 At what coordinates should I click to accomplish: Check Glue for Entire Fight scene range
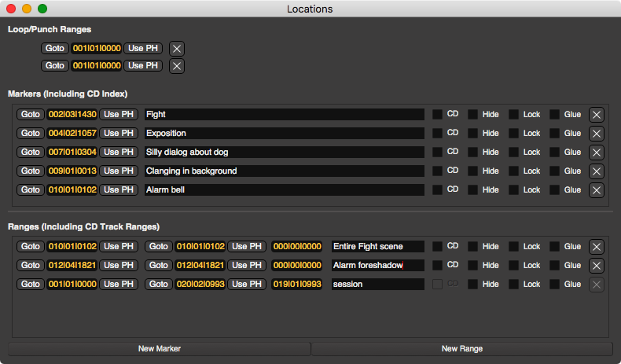point(555,247)
